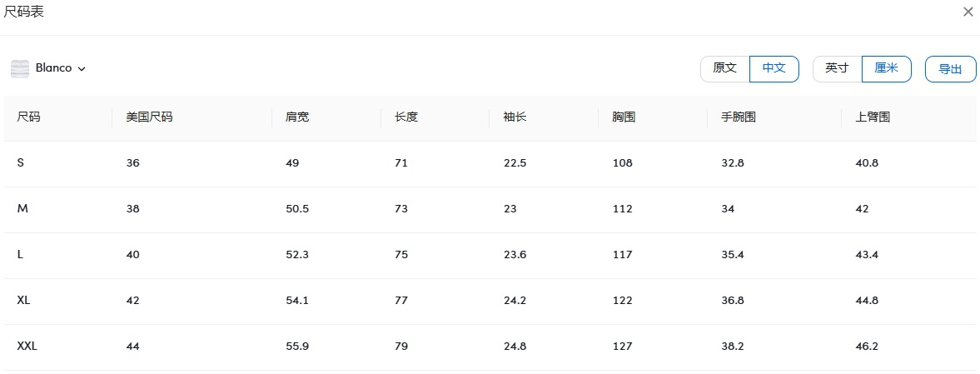This screenshot has height=374, width=980.
Task: Select 中文 language option
Action: (774, 68)
